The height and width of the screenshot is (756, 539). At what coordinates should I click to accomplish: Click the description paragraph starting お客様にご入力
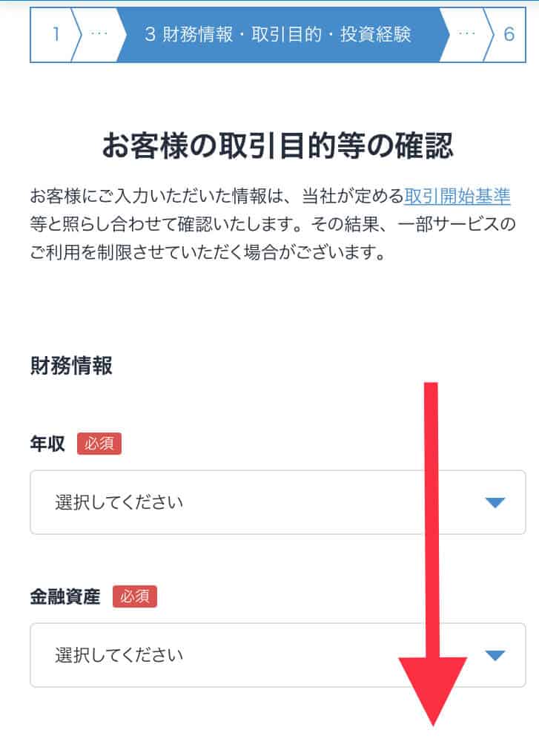(x=273, y=224)
